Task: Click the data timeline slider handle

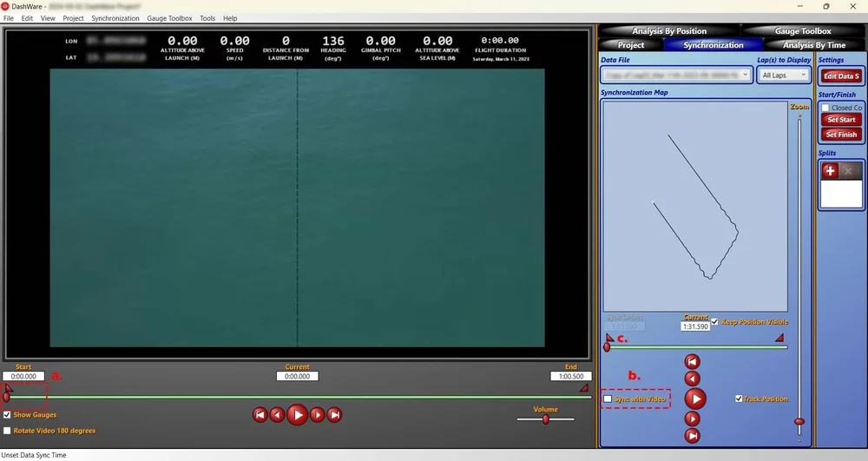Action: pos(607,347)
